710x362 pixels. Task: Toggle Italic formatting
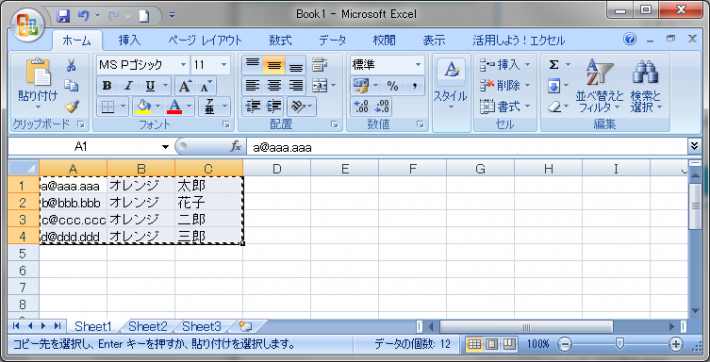coord(129,86)
